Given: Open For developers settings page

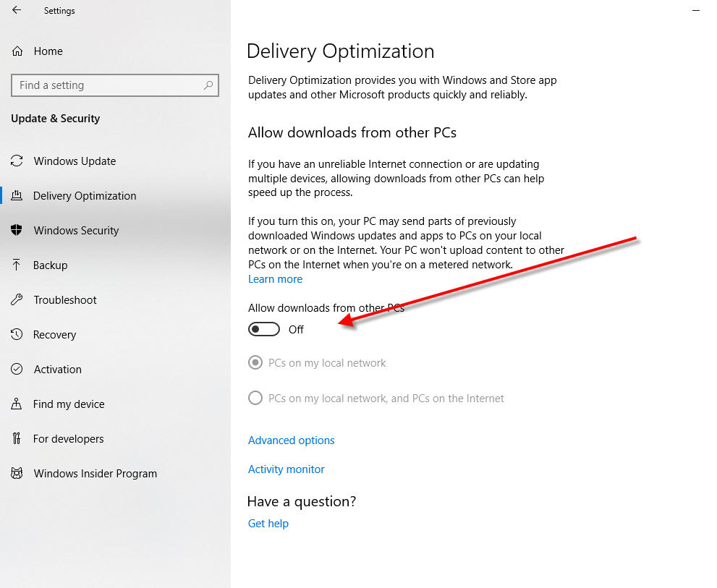Looking at the screenshot, I should click(x=68, y=439).
